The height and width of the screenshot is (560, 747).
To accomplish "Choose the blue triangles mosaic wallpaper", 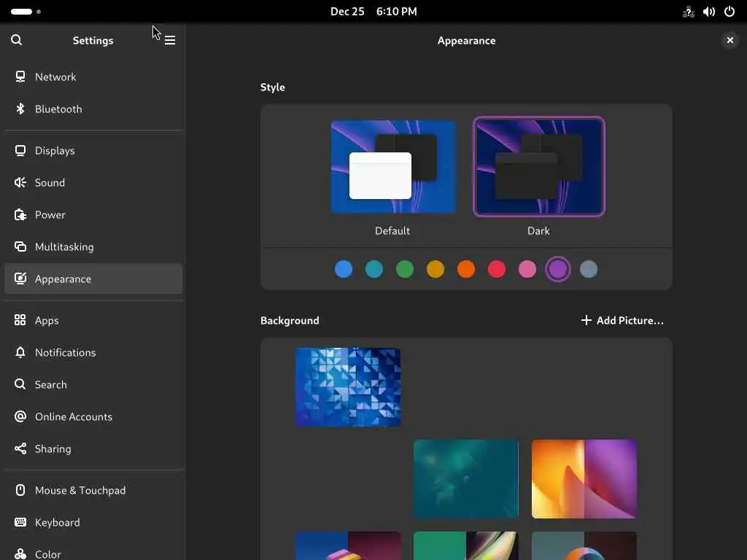I will [x=348, y=387].
